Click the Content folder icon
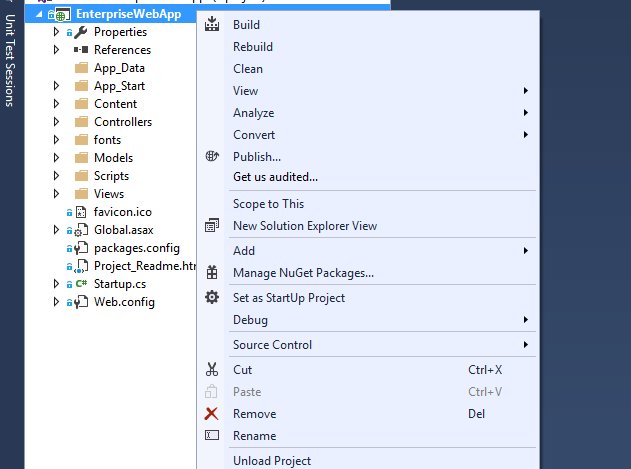Image resolution: width=631 pixels, height=469 pixels. click(x=81, y=103)
